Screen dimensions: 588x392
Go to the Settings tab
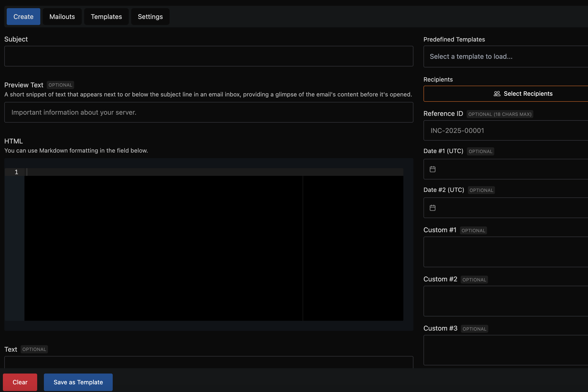[150, 17]
